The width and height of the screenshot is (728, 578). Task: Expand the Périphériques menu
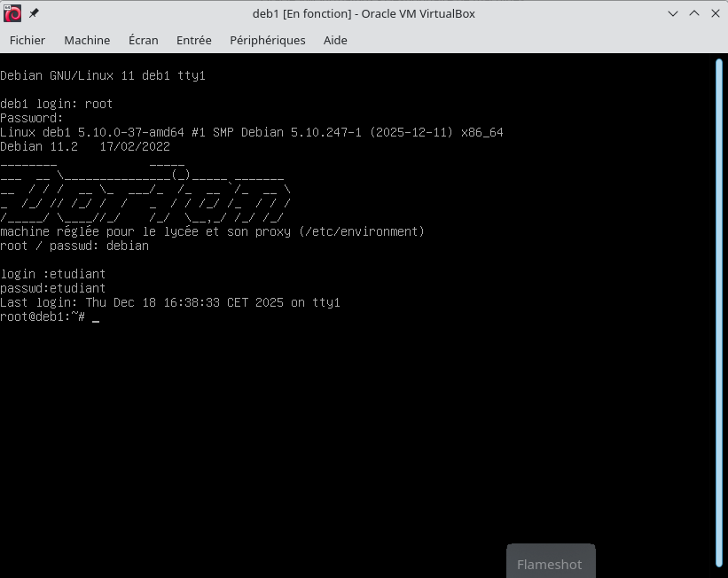click(267, 40)
